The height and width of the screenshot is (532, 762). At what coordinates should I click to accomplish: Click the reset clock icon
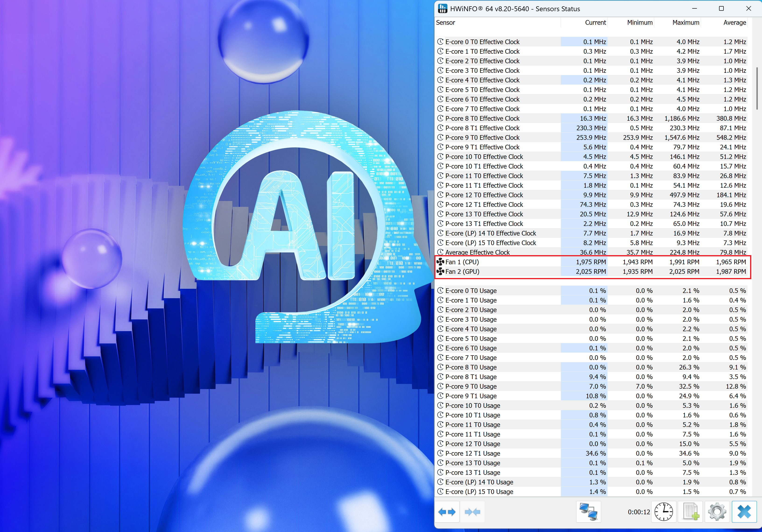664,512
